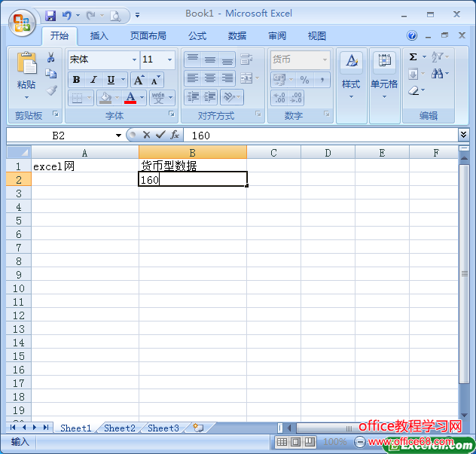476x454 pixels.
Task: Switch to the 公式 tab
Action: pos(197,36)
